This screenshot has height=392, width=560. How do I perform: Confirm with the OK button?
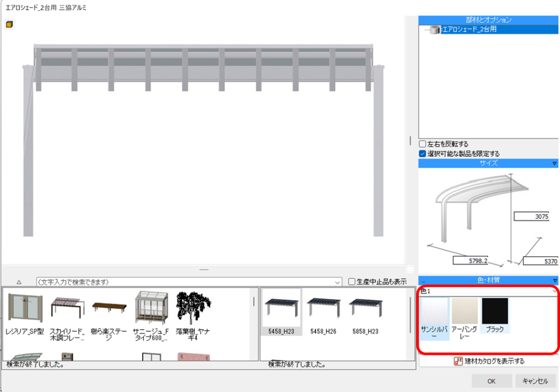pyautogui.click(x=492, y=381)
